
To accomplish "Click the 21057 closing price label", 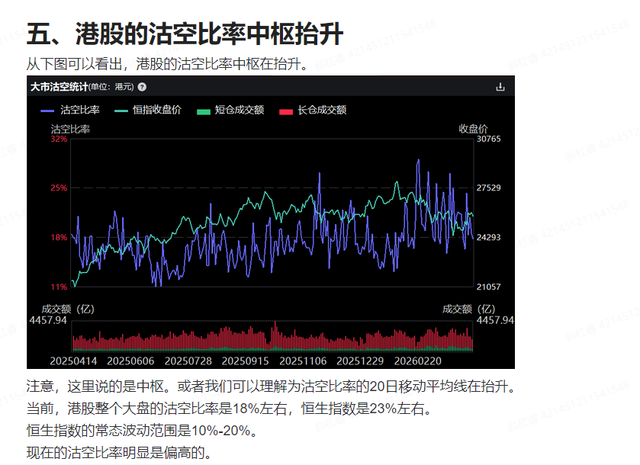I will coord(489,287).
